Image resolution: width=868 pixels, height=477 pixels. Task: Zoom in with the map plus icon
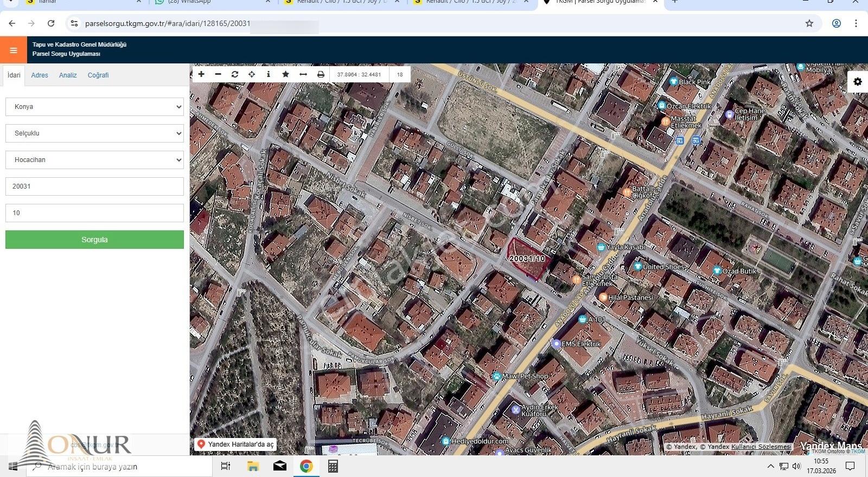[x=201, y=74]
